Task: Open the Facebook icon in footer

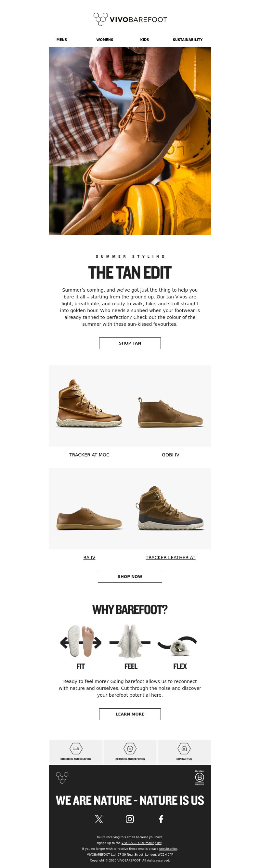Action: 161,819
